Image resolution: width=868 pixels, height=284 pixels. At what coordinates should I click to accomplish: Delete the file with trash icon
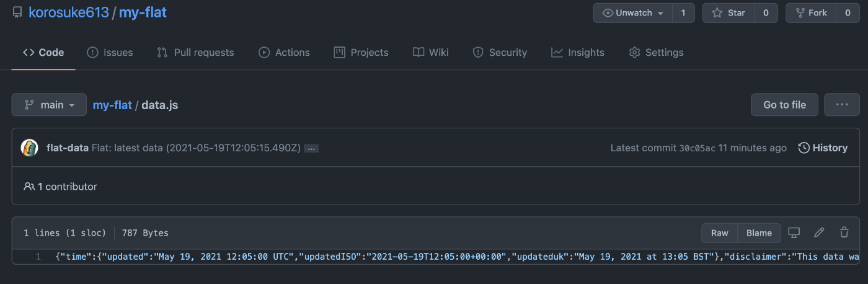click(844, 233)
